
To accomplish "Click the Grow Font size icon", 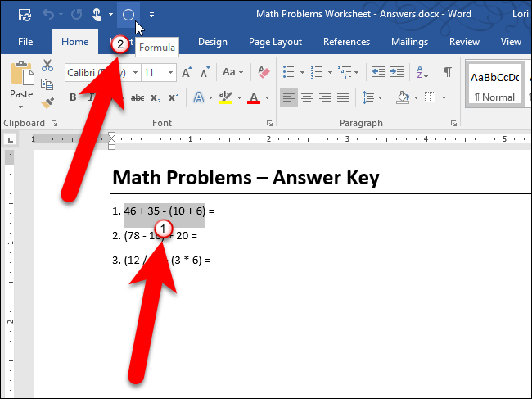I will 187,73.
